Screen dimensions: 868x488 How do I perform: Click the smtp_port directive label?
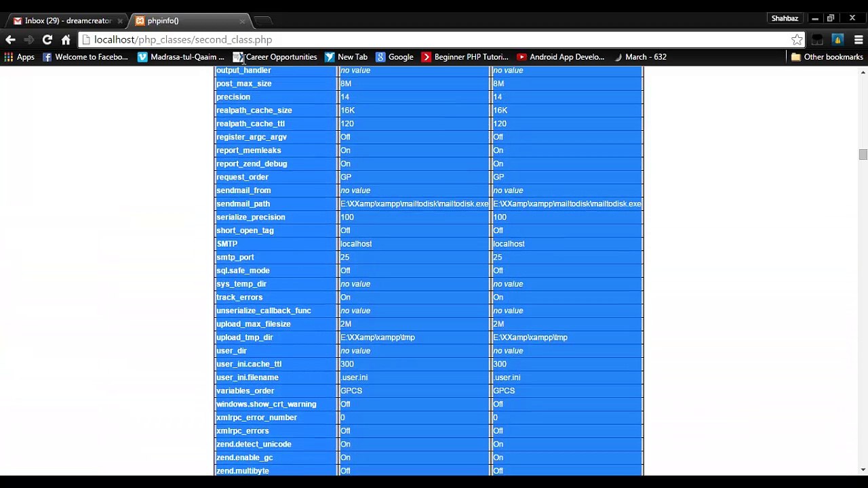pos(235,258)
